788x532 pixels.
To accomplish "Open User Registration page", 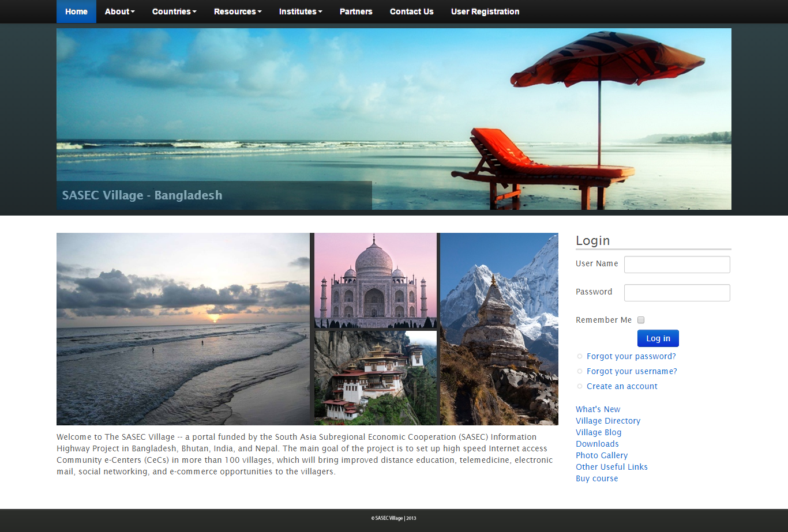I will pyautogui.click(x=485, y=12).
